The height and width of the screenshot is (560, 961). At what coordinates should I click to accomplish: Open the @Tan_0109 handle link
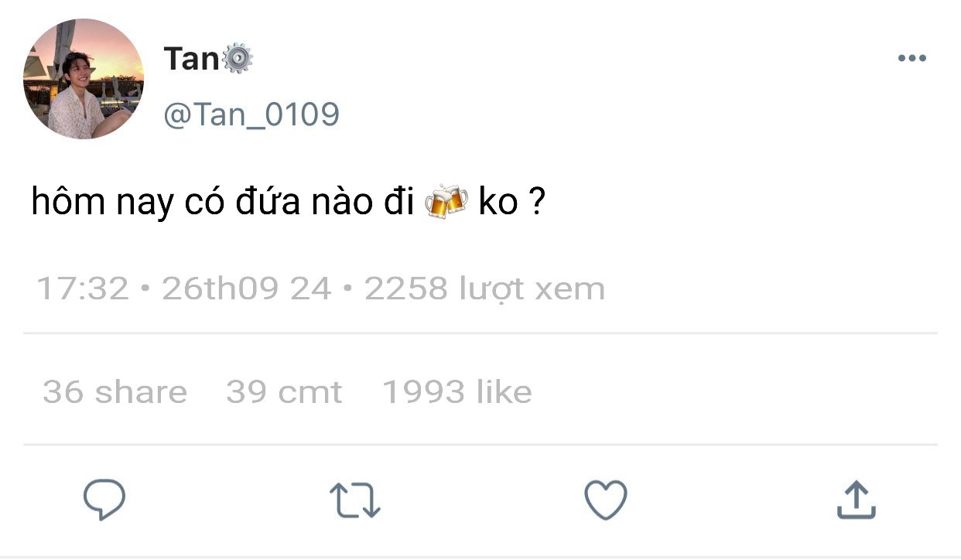coord(251,114)
